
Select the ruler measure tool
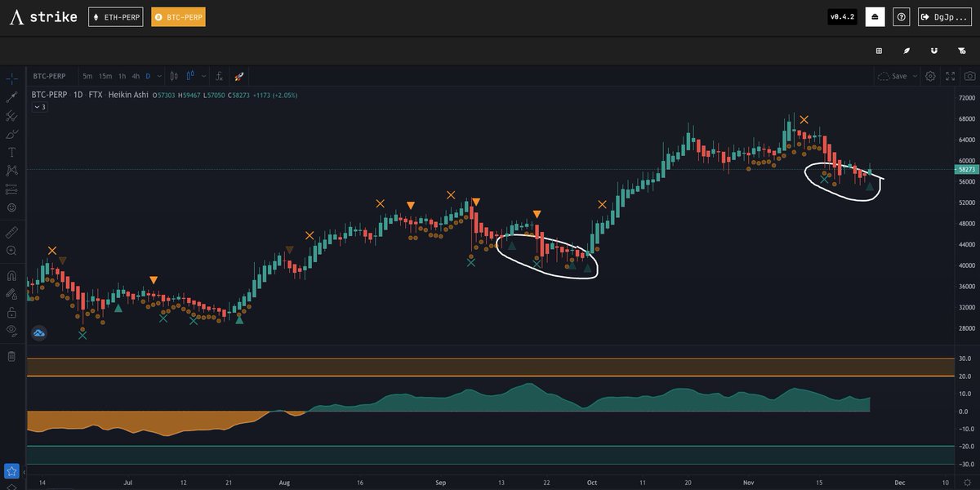[11, 232]
